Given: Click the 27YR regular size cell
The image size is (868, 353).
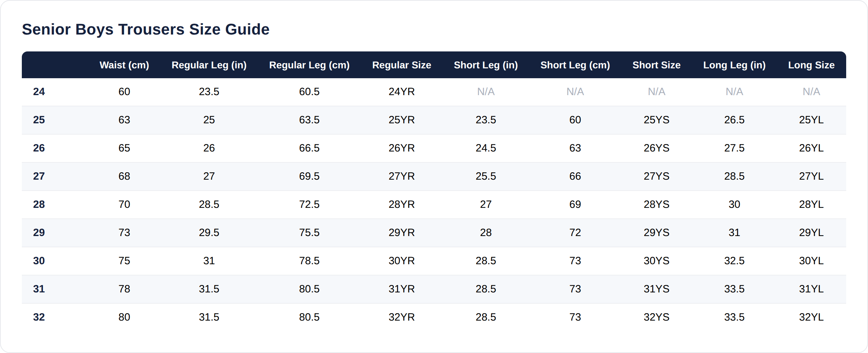Looking at the screenshot, I should coord(402,176).
